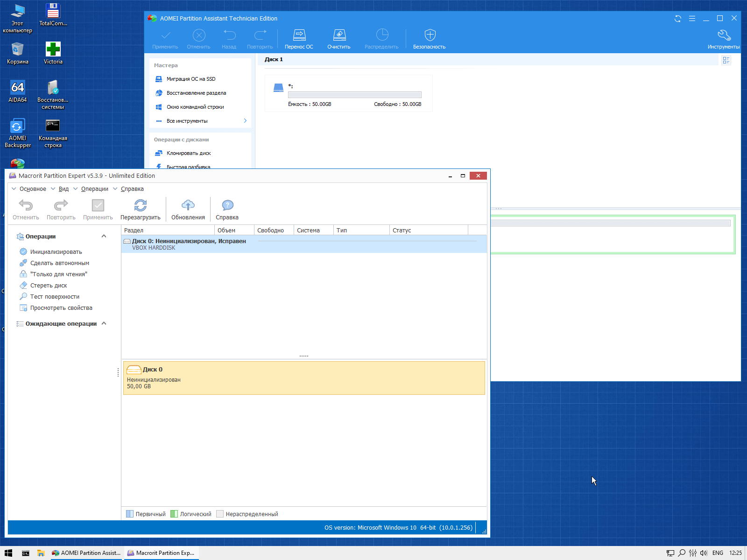The height and width of the screenshot is (560, 747).
Task: Collapse the Ожидающие операции section
Action: (x=104, y=323)
